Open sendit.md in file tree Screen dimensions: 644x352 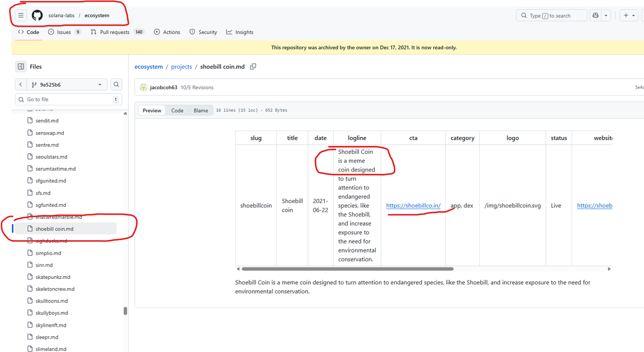[x=47, y=121]
